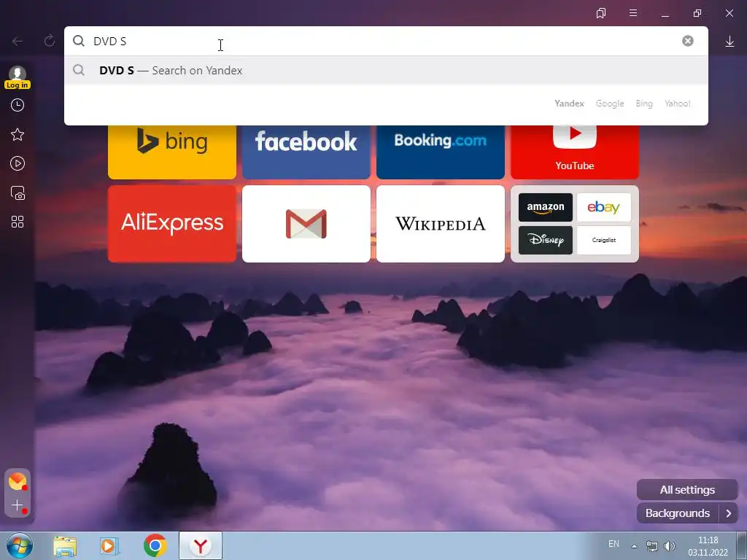The image size is (747, 560).
Task: Open Google Chrome from the taskbar
Action: tap(155, 545)
